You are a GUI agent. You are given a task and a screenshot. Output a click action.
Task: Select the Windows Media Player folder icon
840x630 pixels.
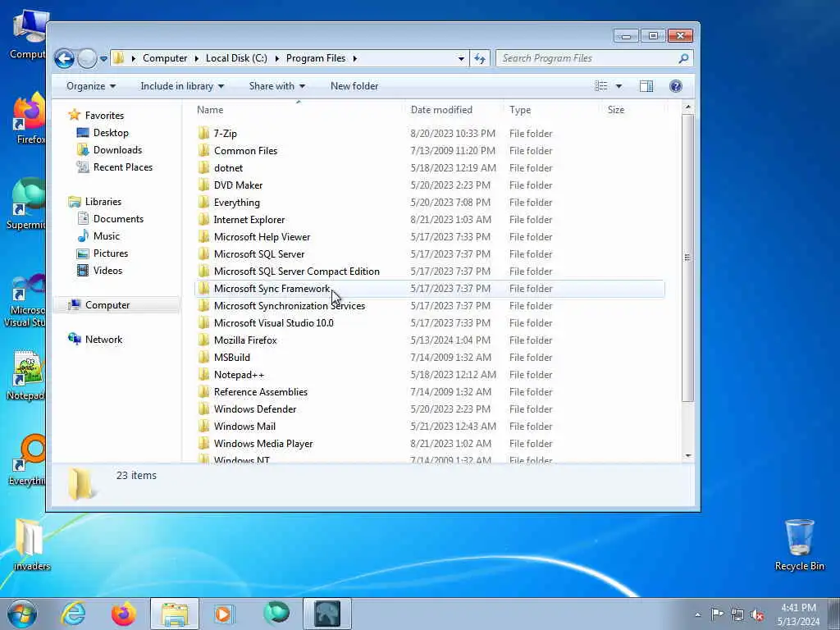pos(203,444)
